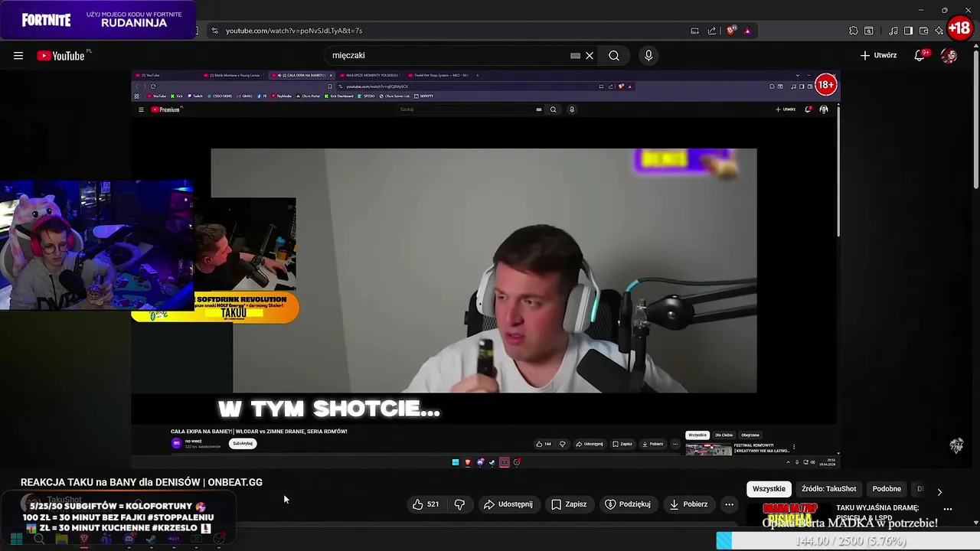This screenshot has height=551, width=980.
Task: Show more filter chips with the arrow
Action: (939, 491)
